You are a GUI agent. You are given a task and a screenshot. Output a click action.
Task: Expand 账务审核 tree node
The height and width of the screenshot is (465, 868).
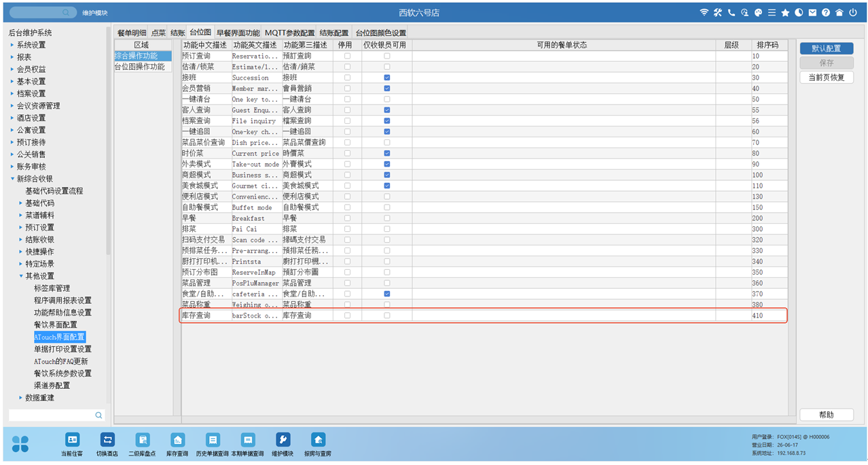[12, 167]
